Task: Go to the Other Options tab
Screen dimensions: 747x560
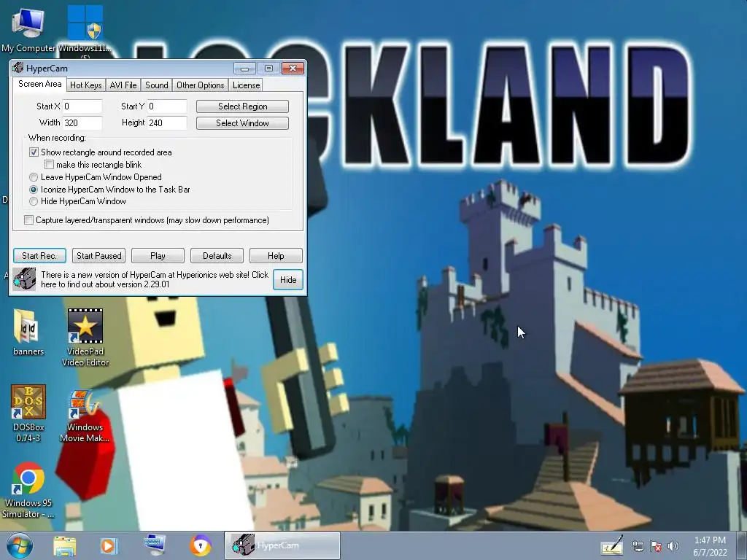Action: point(200,85)
